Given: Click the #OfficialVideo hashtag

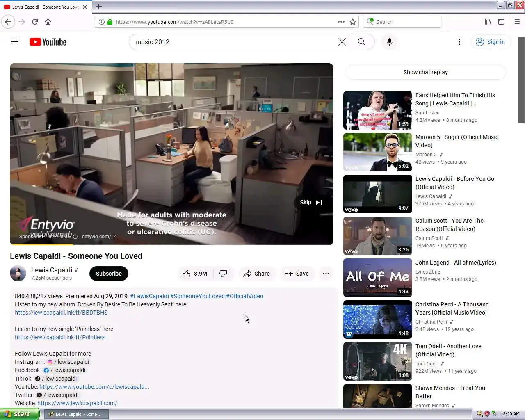Looking at the screenshot, I should [x=245, y=296].
